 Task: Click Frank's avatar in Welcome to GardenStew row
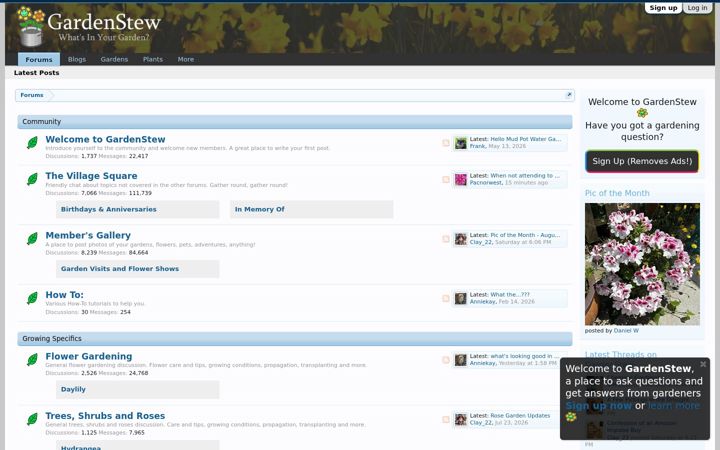click(461, 143)
